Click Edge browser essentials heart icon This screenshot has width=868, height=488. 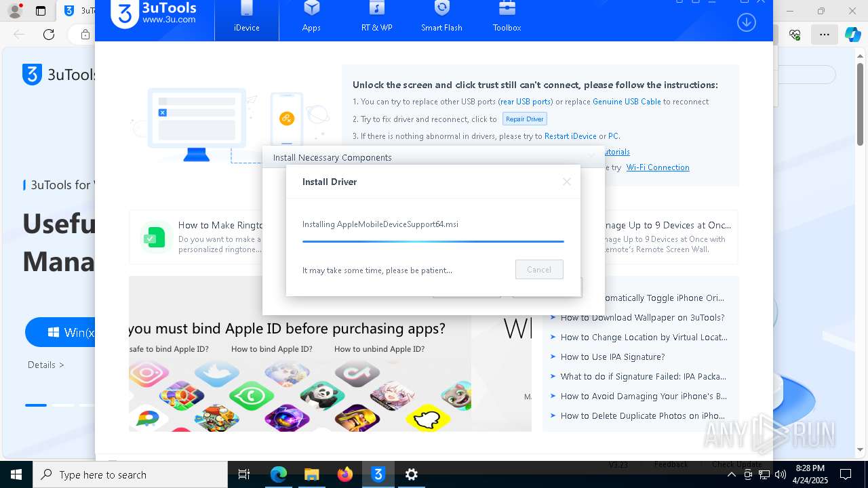(x=795, y=35)
